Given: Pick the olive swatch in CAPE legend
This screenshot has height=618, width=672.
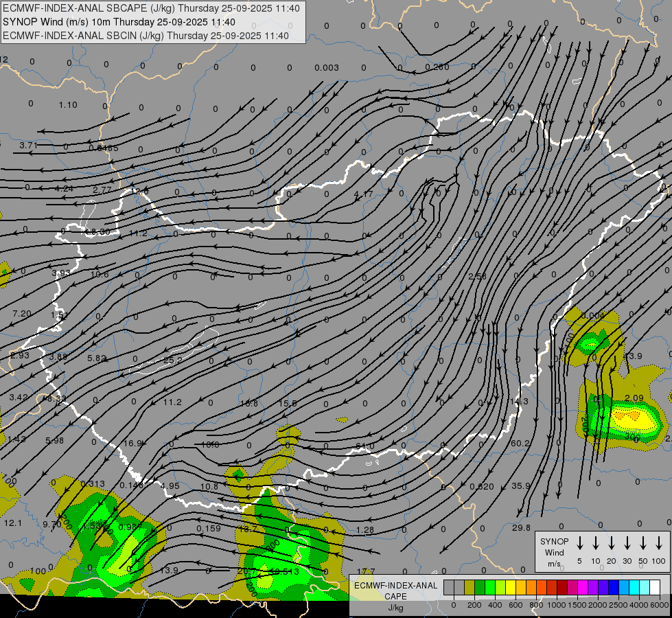Looking at the screenshot, I should (470, 587).
